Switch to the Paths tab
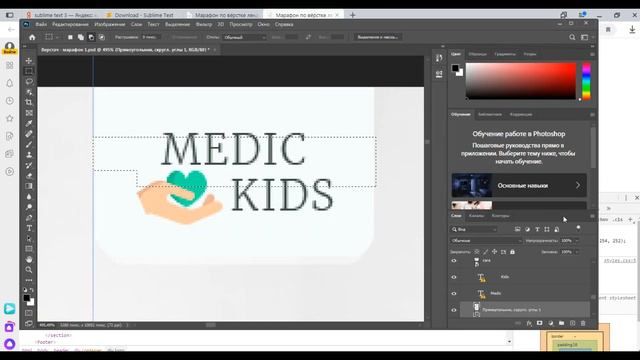 pyautogui.click(x=500, y=216)
